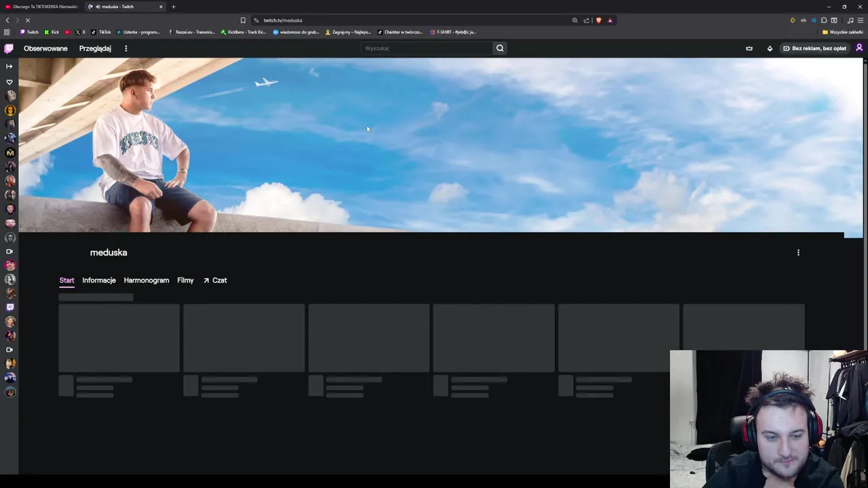Image resolution: width=868 pixels, height=488 pixels.
Task: Click 'Bez reklam, bez opłat' button
Action: [x=814, y=48]
